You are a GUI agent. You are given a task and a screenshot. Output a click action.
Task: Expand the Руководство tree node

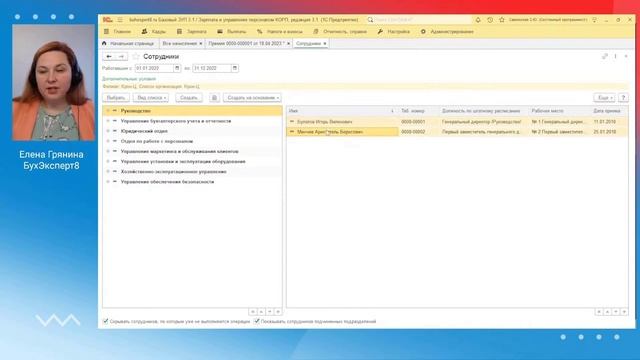click(108, 111)
